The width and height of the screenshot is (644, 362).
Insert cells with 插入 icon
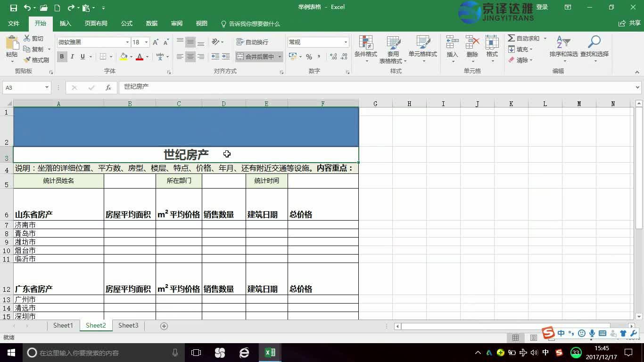tap(452, 49)
